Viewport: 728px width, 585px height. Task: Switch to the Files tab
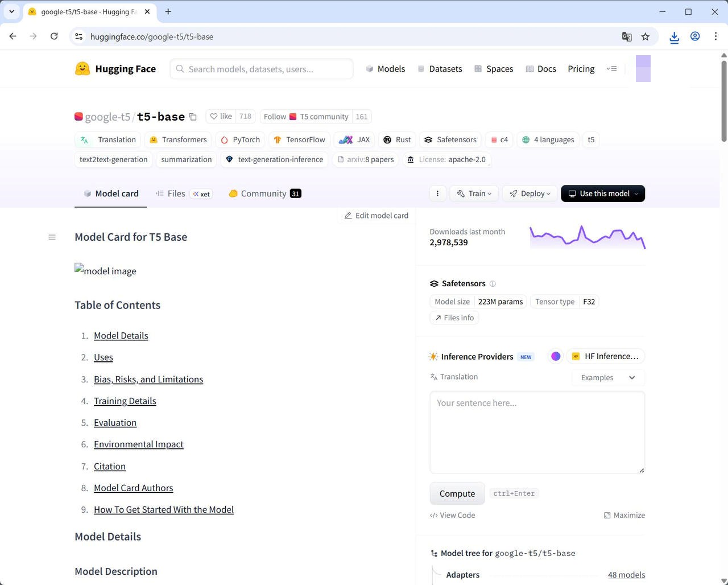[x=183, y=193]
